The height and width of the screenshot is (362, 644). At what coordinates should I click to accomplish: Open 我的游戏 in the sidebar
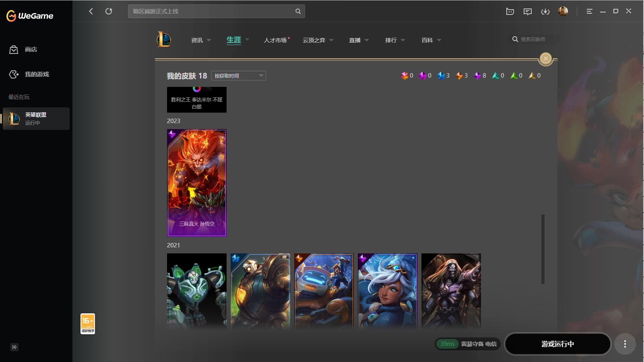pos(36,74)
